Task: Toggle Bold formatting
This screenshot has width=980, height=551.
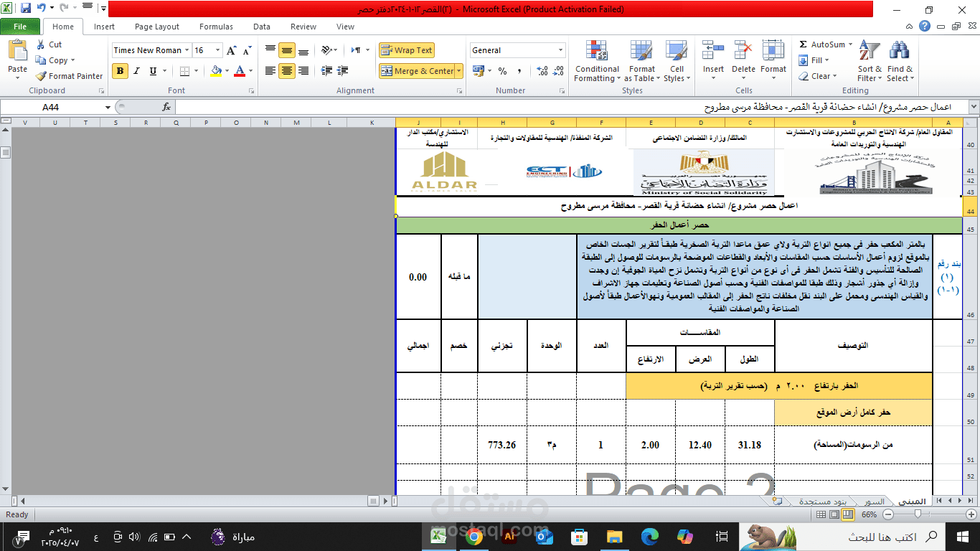Action: pos(121,71)
